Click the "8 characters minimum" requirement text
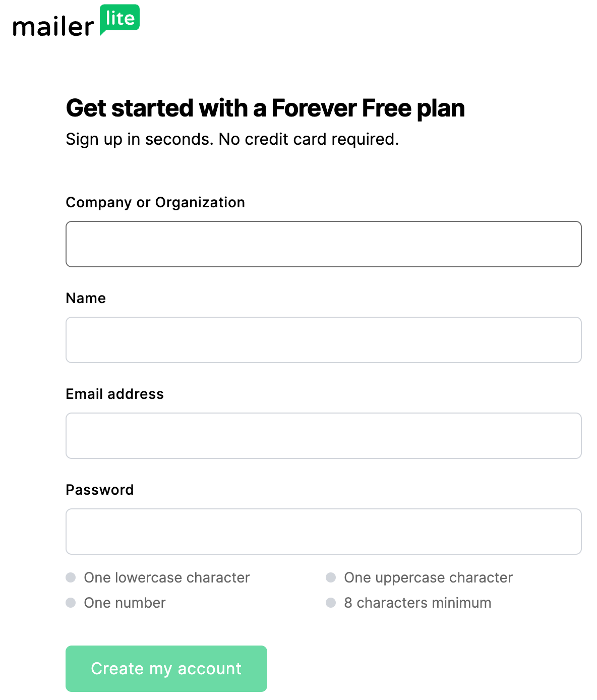This screenshot has height=700, width=597. [417, 603]
